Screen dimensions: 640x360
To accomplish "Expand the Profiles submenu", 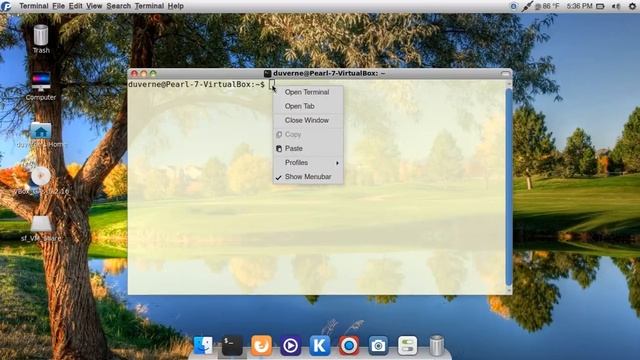I will 308,162.
